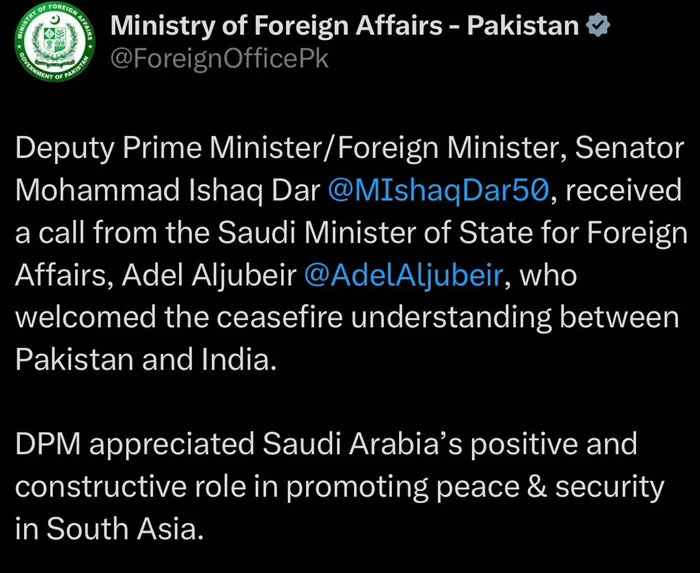Click the "in South Asia." closing line

tap(109, 527)
